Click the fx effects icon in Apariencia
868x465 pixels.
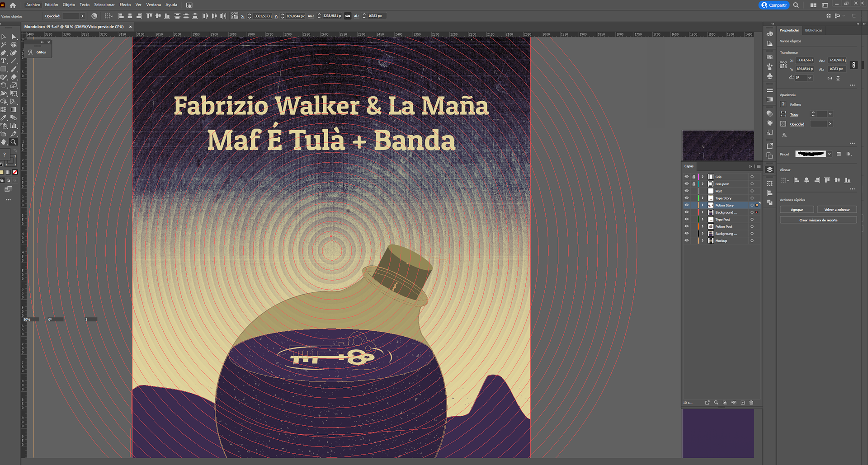(784, 135)
